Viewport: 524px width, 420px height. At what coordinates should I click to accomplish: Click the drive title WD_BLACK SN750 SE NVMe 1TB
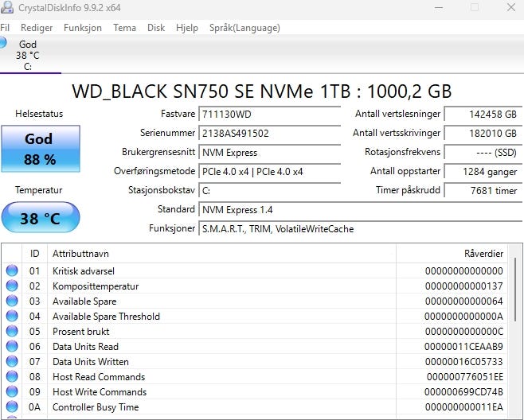click(262, 91)
